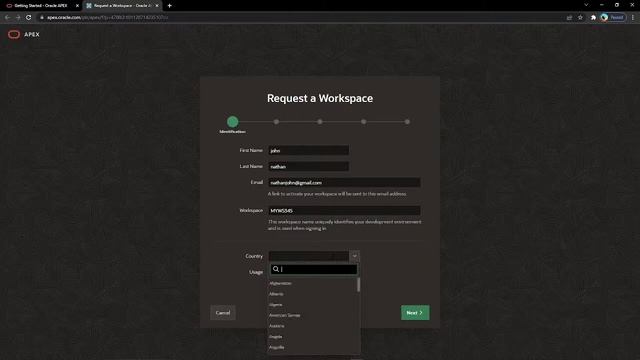
Task: Click the second wizard step dot
Action: tap(276, 122)
